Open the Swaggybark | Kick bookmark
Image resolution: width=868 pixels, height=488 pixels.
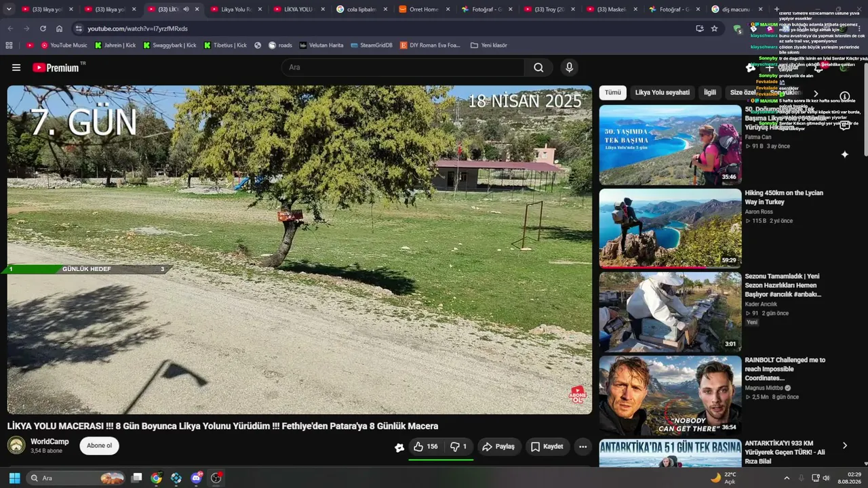coord(170,45)
